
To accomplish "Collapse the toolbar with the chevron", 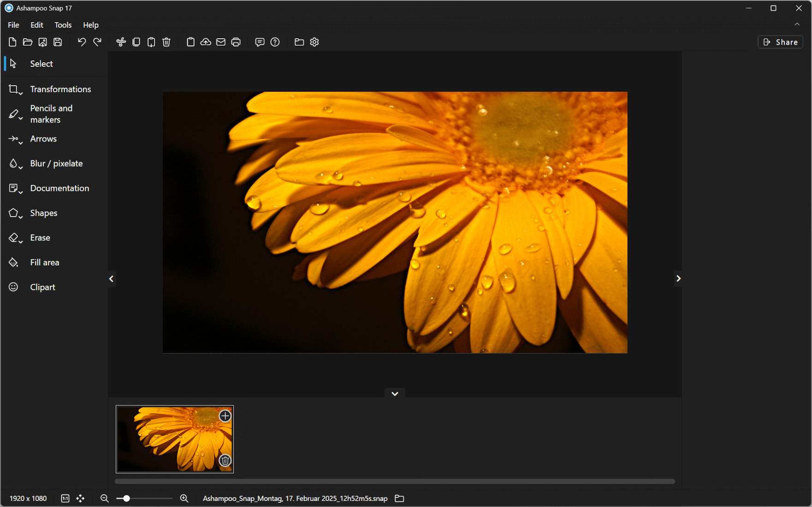I will (x=797, y=24).
